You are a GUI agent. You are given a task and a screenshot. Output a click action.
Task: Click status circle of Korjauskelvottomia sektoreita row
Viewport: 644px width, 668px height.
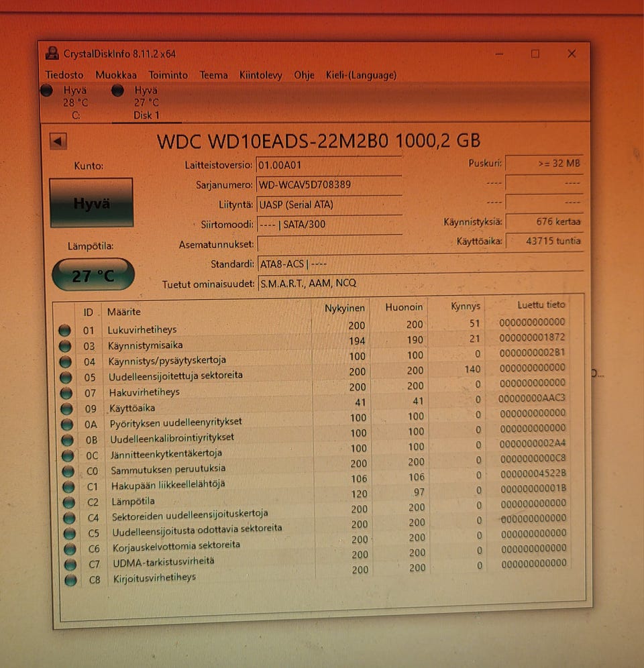pos(70,549)
